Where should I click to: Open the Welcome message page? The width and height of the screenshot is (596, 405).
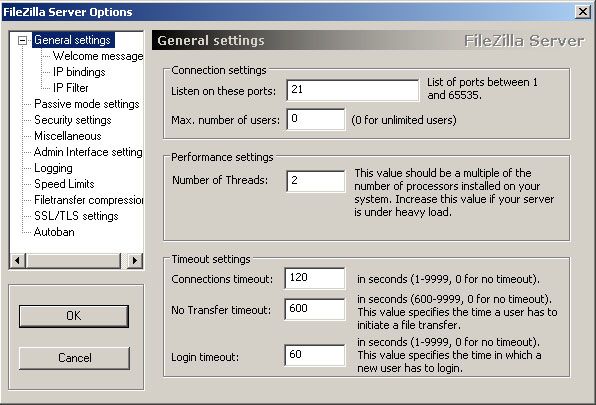tap(98, 56)
